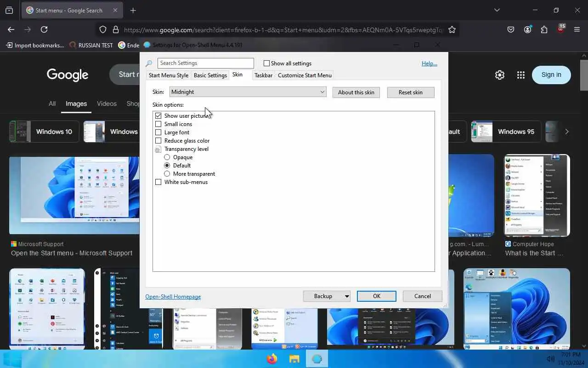Open Firefox extensions puzzle icon
588x368 pixels.
tap(544, 29)
